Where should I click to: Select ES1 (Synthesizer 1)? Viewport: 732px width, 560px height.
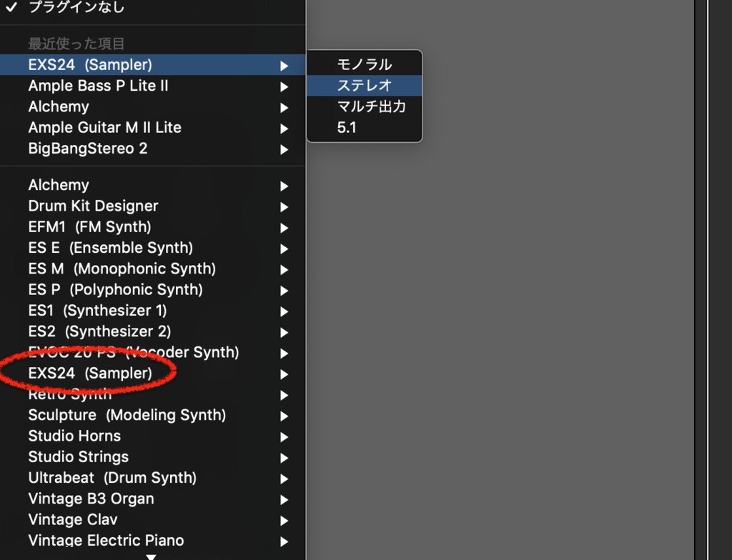point(153,311)
